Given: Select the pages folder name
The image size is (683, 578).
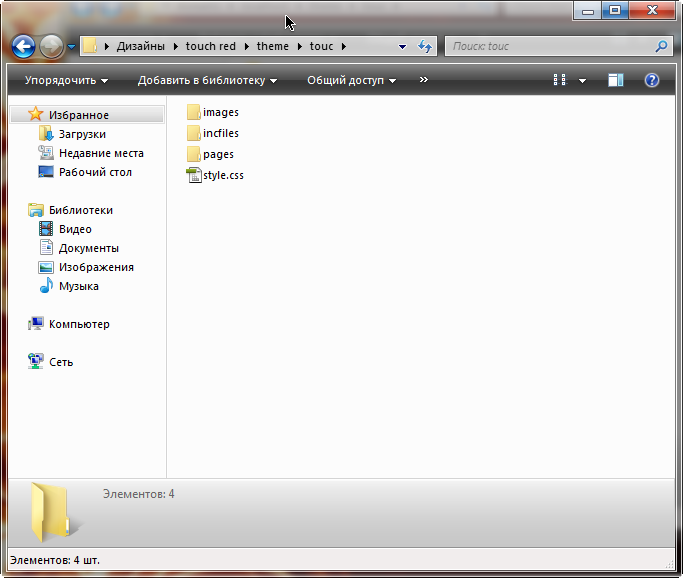Looking at the screenshot, I should click(x=218, y=154).
